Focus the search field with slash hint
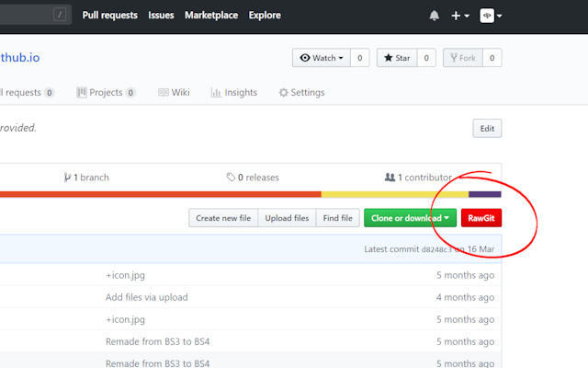This screenshot has height=368, width=588. pos(34,15)
